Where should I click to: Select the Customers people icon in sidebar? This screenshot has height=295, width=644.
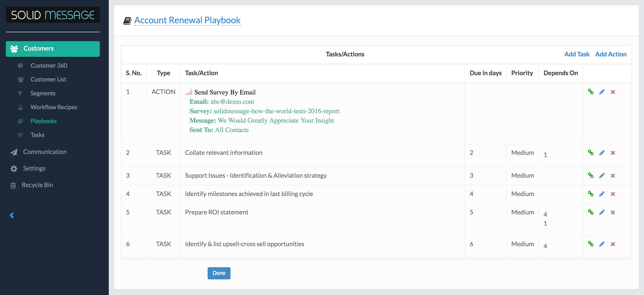pyautogui.click(x=14, y=48)
